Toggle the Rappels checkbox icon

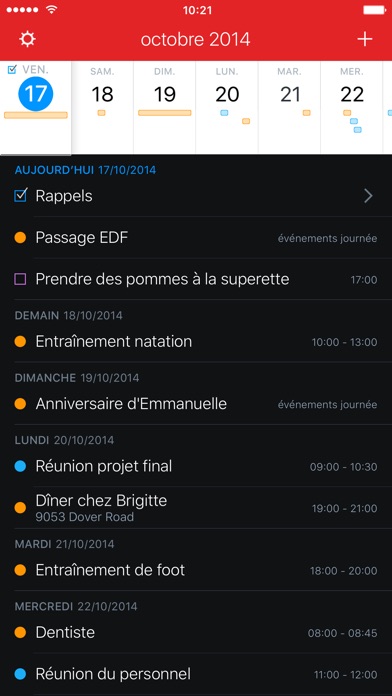tap(20, 196)
